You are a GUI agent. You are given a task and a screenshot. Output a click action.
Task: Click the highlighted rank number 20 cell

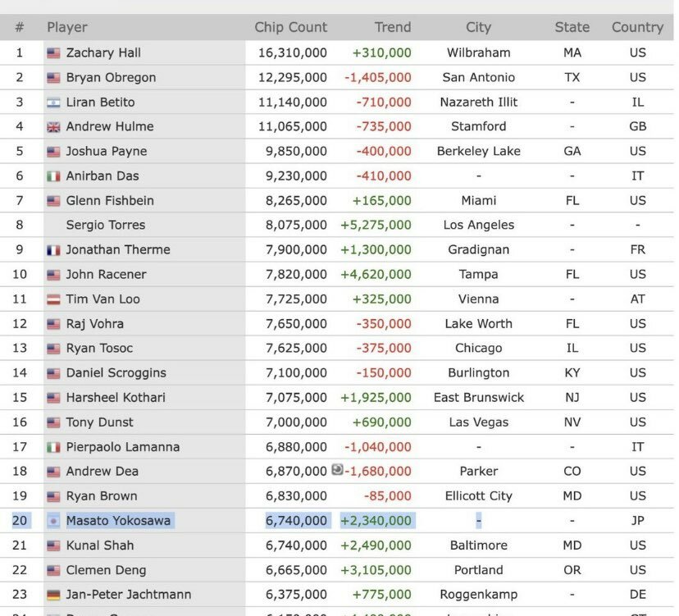(x=20, y=520)
